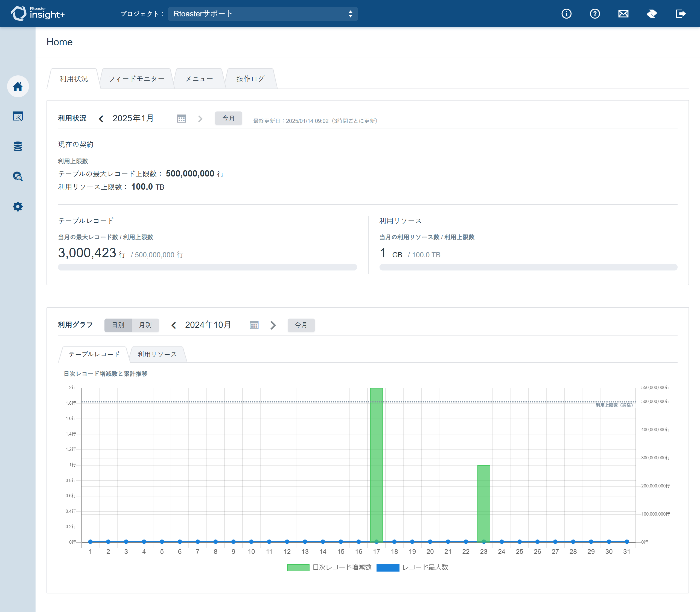Click the blue data point for day 31
The height and width of the screenshot is (612, 700).
click(x=627, y=542)
